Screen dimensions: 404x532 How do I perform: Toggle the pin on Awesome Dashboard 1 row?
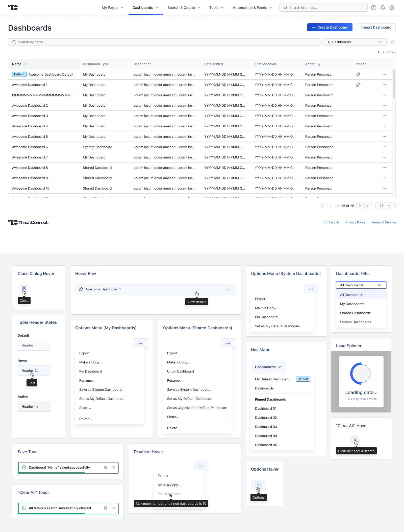click(358, 85)
